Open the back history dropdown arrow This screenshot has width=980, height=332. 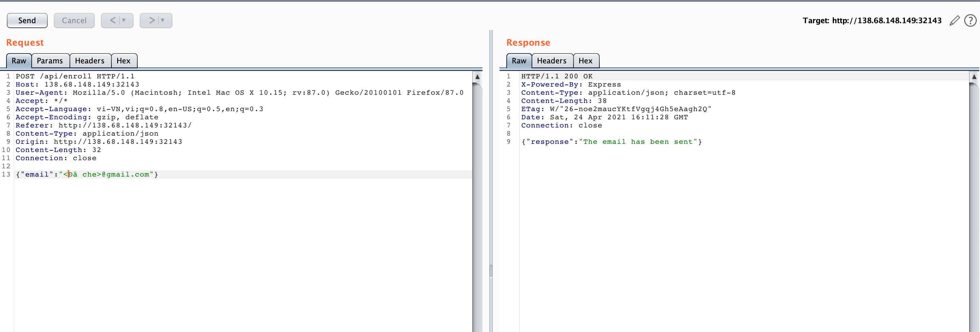click(124, 20)
